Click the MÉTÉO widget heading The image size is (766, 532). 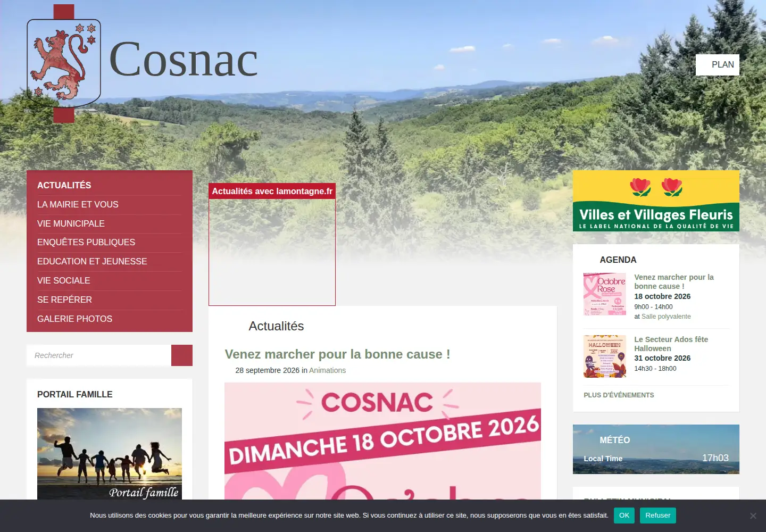pos(614,440)
